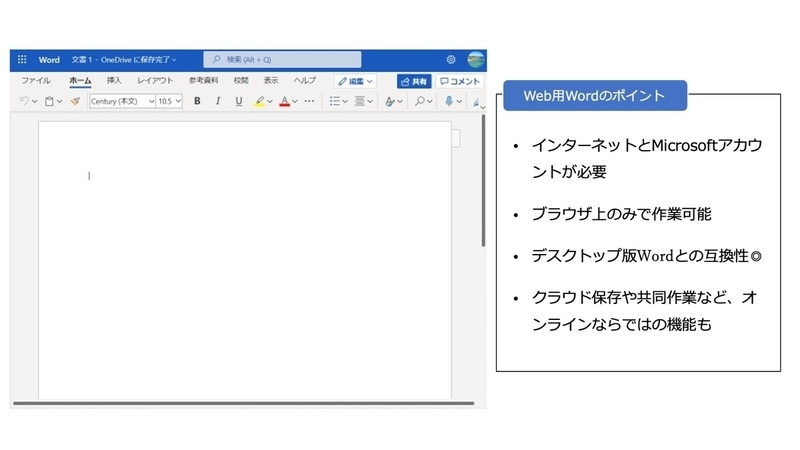Image resolution: width=800 pixels, height=450 pixels.
Task: Toggle Italic formatting
Action: tap(218, 101)
